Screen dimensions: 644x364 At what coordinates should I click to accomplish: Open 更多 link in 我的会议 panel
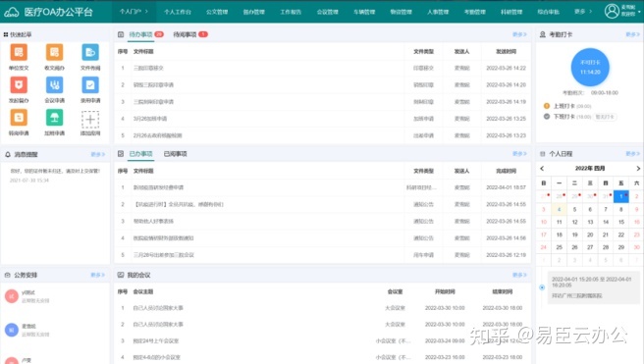click(x=519, y=275)
